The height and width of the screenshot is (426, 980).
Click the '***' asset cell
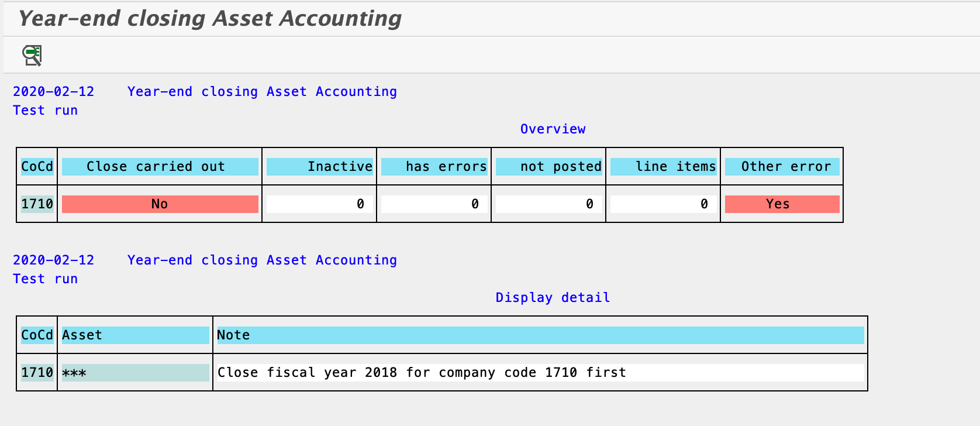pyautogui.click(x=135, y=373)
